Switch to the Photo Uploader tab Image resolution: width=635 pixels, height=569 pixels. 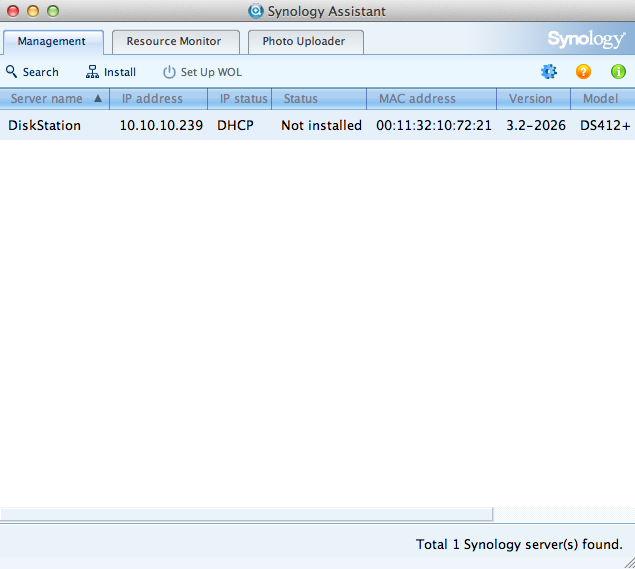click(x=306, y=42)
